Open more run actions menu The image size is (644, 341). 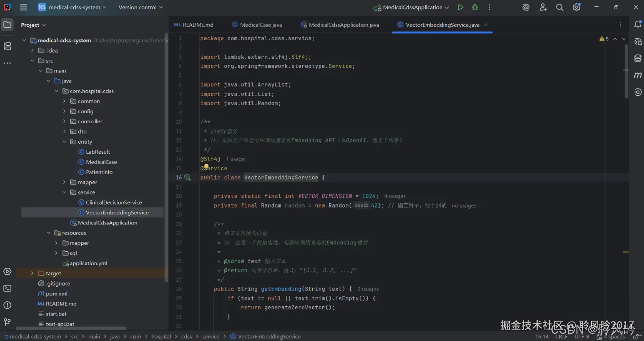(x=489, y=7)
